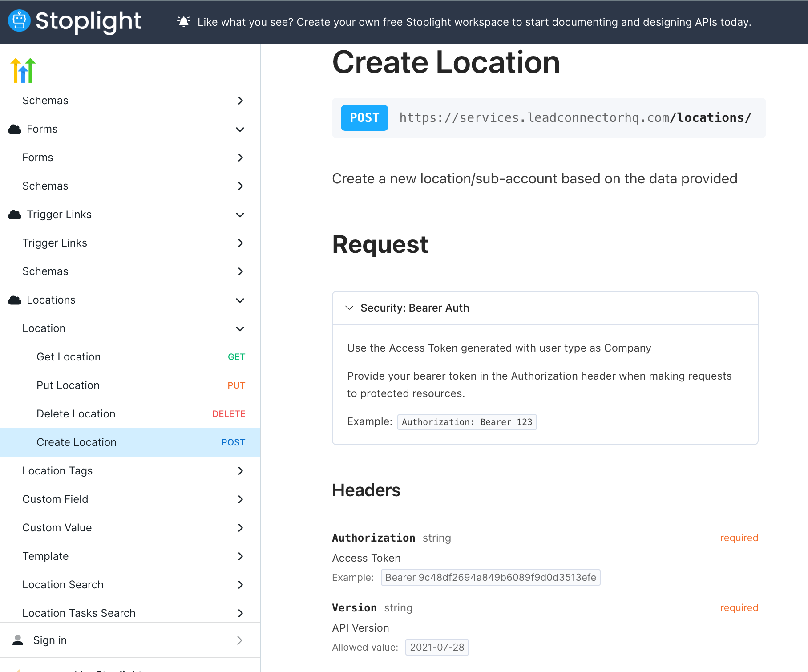This screenshot has width=808, height=672.
Task: Expand Custom Value group
Action: coord(130,528)
